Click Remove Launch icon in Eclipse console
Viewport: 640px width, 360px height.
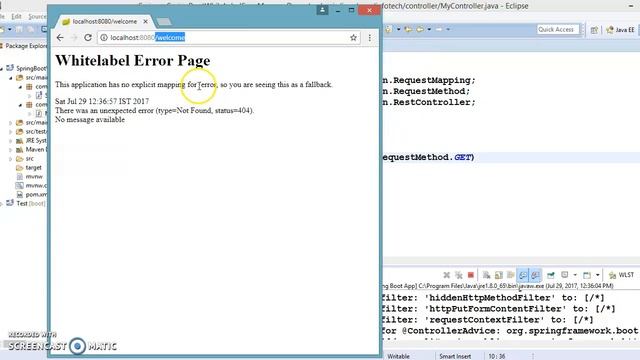447,275
